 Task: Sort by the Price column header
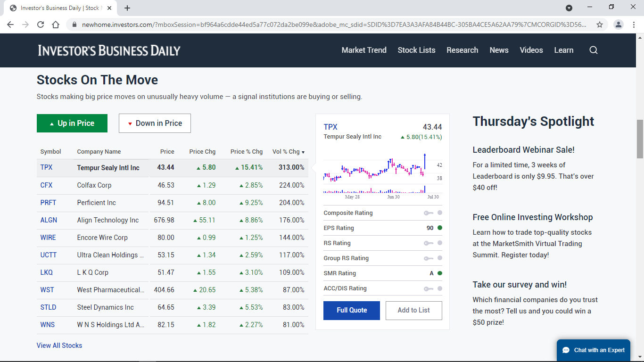click(x=167, y=152)
